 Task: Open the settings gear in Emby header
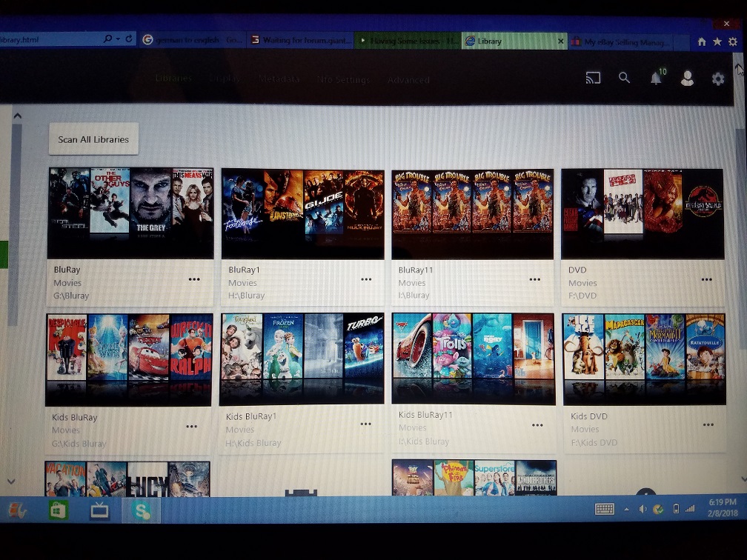pos(718,79)
